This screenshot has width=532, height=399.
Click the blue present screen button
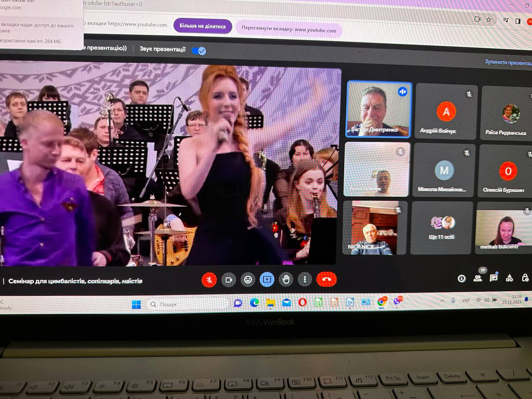267,280
